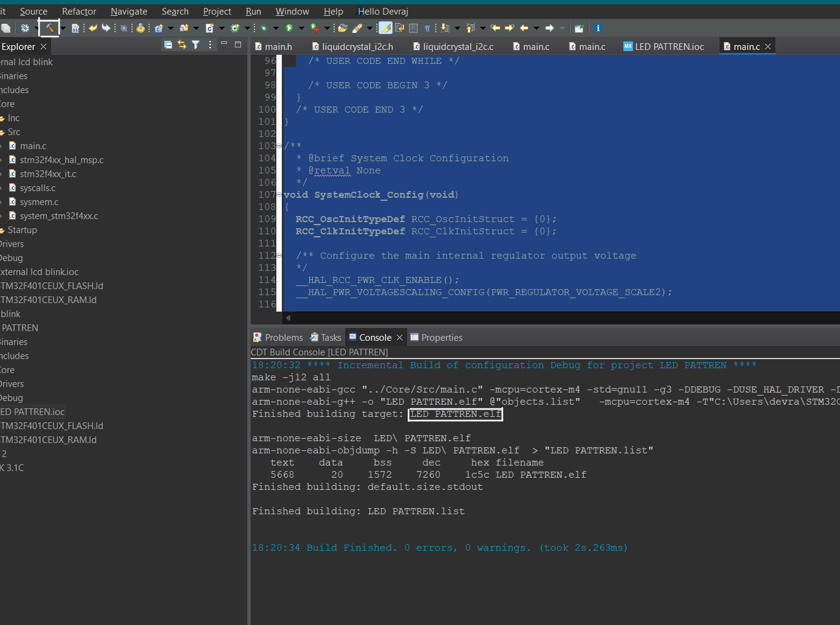Open Explorer view menu three dots
The height and width of the screenshot is (625, 840).
[210, 45]
